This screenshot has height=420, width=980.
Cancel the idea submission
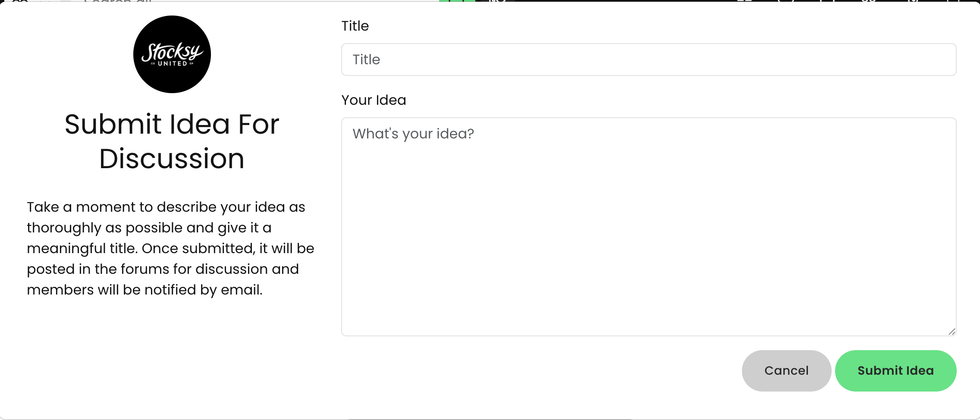[x=786, y=371]
